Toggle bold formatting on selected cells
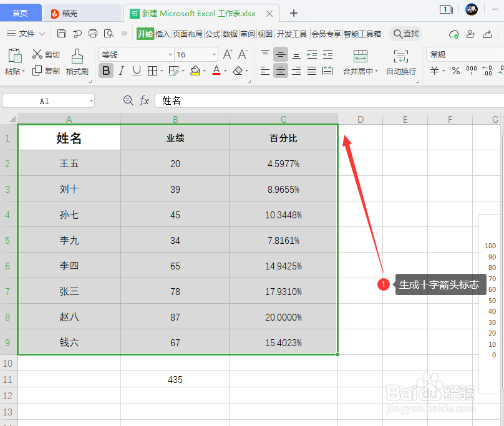 [x=107, y=71]
